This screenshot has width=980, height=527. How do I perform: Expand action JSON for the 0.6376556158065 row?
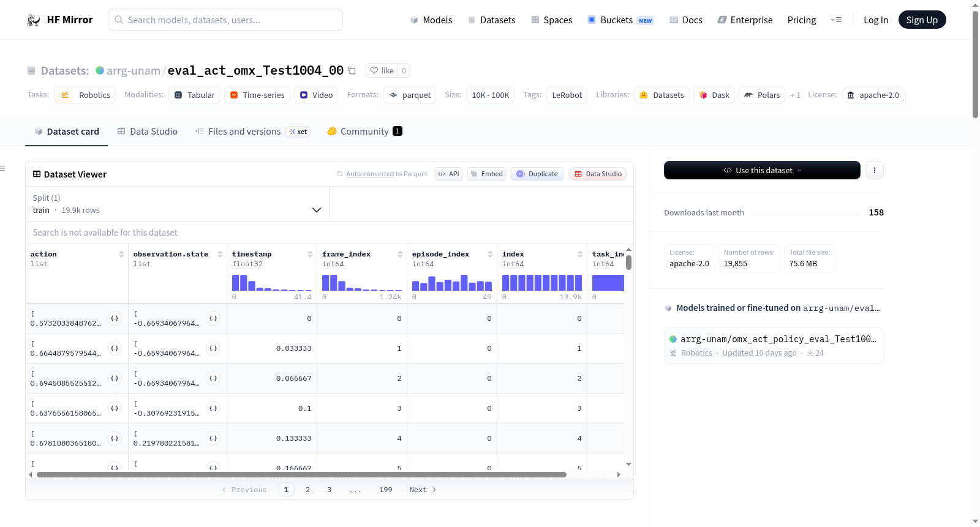[x=115, y=408]
